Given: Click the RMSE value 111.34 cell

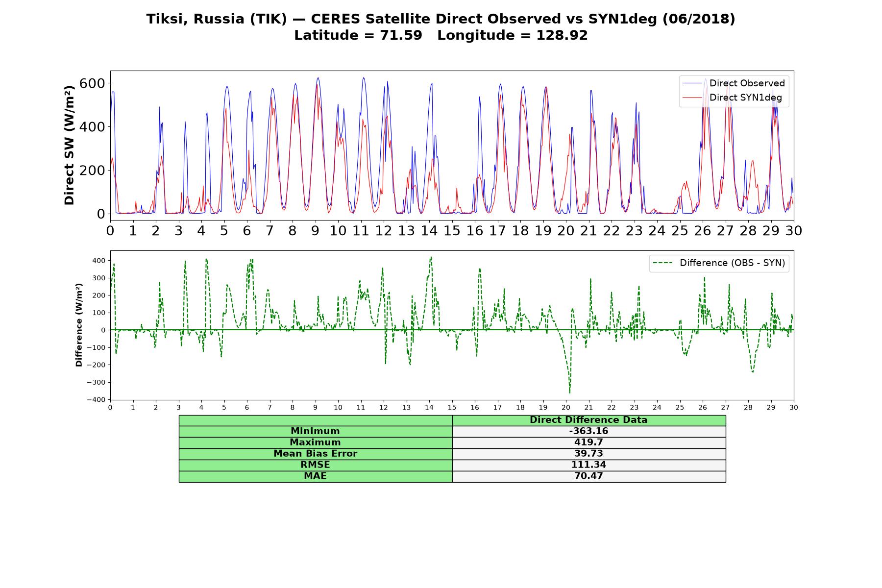Looking at the screenshot, I should (588, 465).
